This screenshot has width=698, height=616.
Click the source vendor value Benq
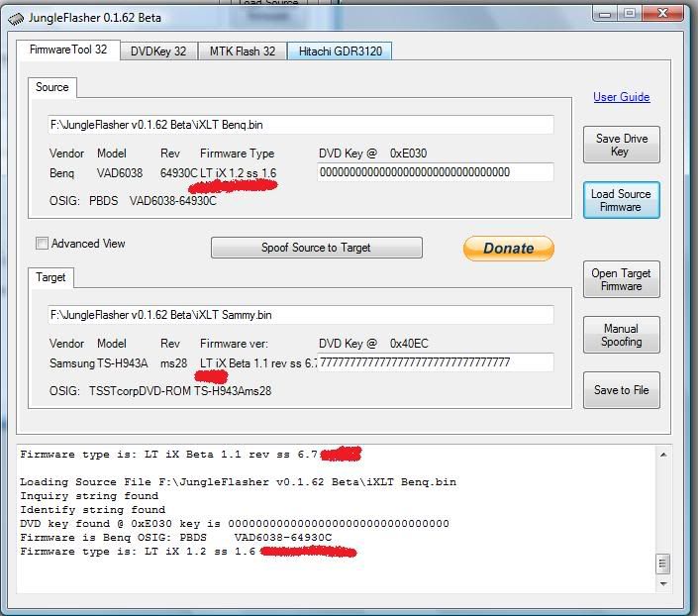click(61, 173)
